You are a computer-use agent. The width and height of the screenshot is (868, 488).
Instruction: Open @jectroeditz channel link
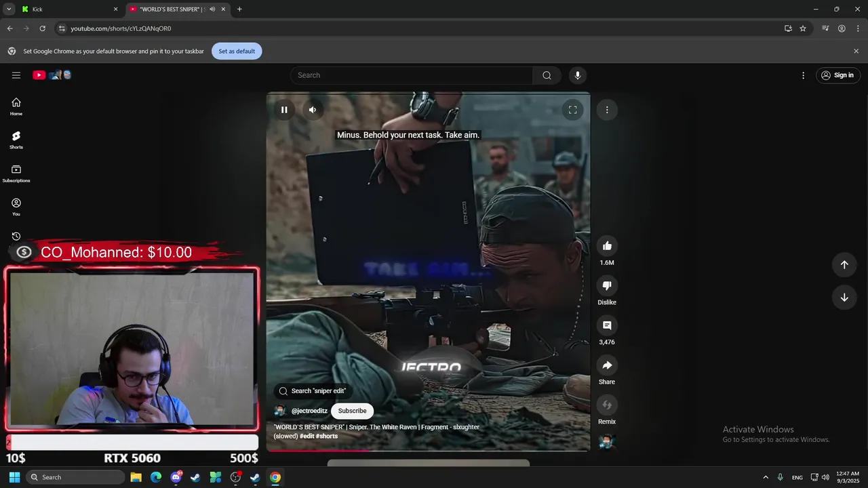pos(309,411)
